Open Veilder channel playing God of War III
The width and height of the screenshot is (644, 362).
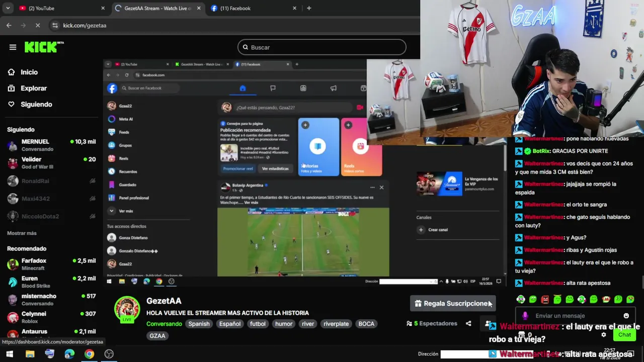51,163
